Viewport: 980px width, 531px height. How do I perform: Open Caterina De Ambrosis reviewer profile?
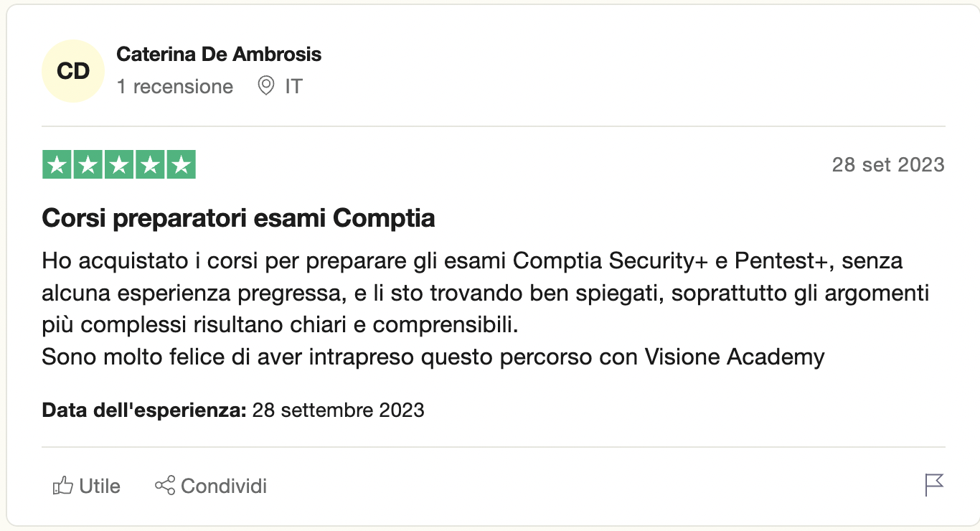coord(219,54)
